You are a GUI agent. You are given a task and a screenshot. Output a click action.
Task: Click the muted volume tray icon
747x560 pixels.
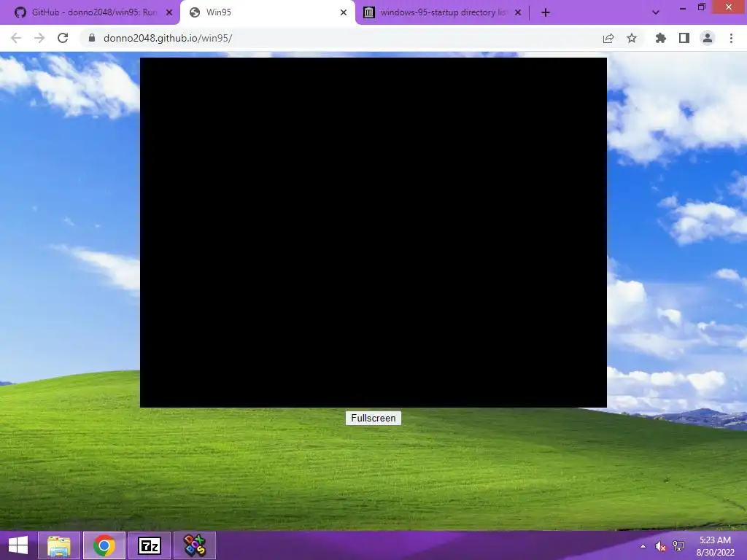pyautogui.click(x=660, y=546)
